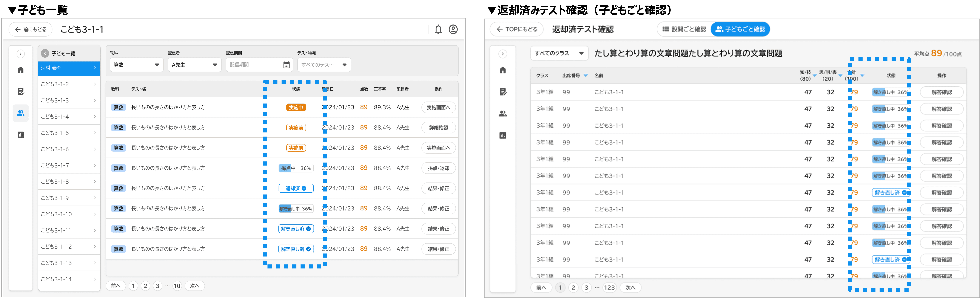Click filter icon beside 出席番号 column

click(586, 76)
